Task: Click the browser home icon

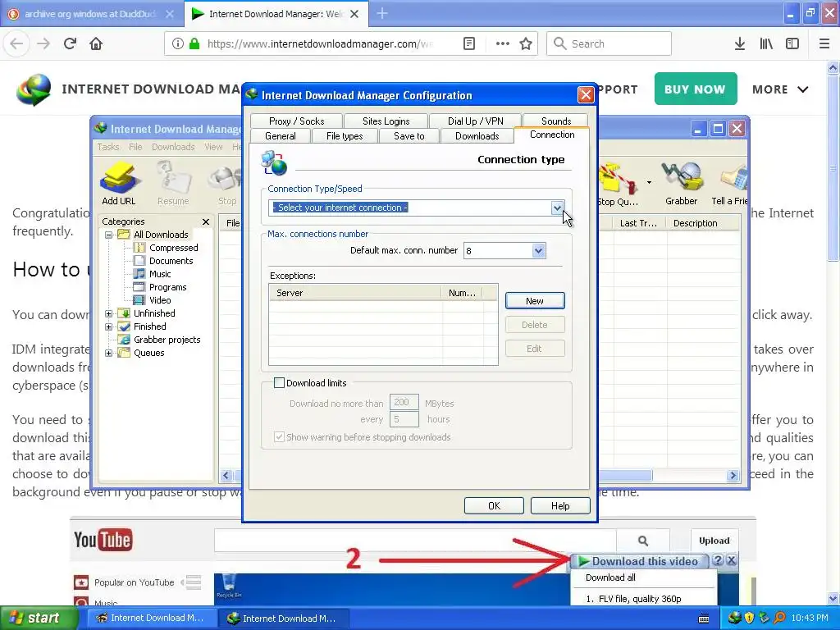Action: click(x=96, y=43)
